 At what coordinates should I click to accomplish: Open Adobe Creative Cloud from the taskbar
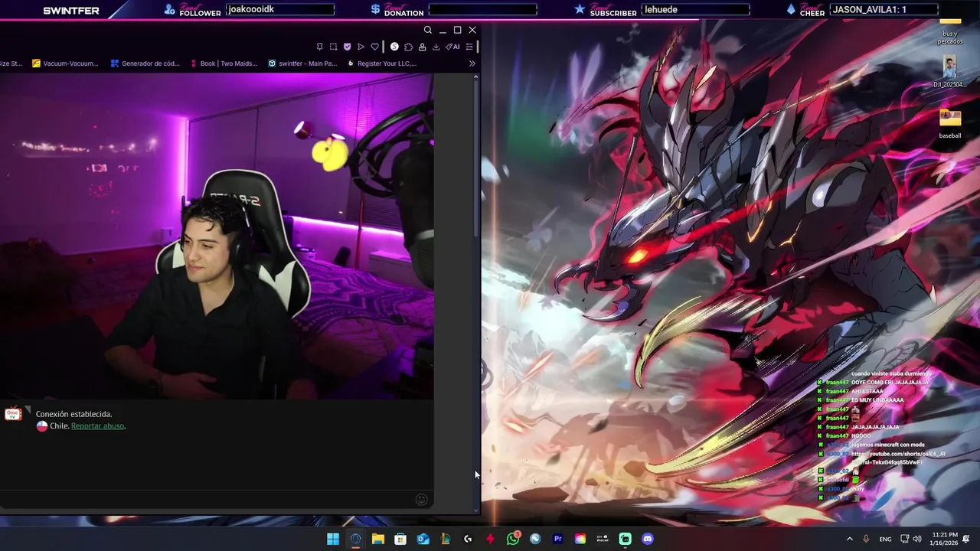(580, 539)
